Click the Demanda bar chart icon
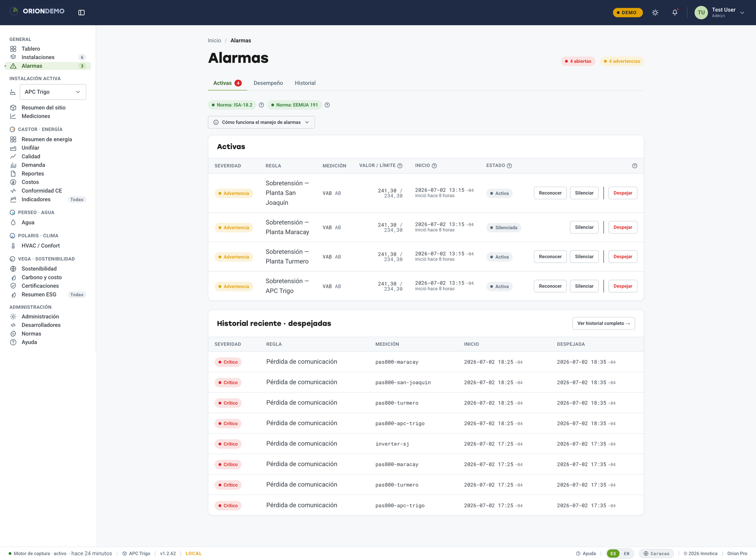 pos(13,165)
